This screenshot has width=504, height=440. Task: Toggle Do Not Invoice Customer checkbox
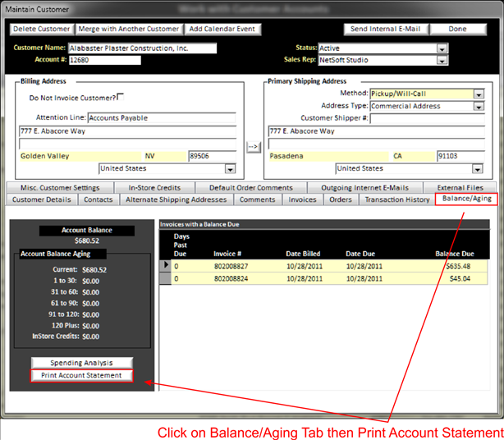pyautogui.click(x=121, y=96)
